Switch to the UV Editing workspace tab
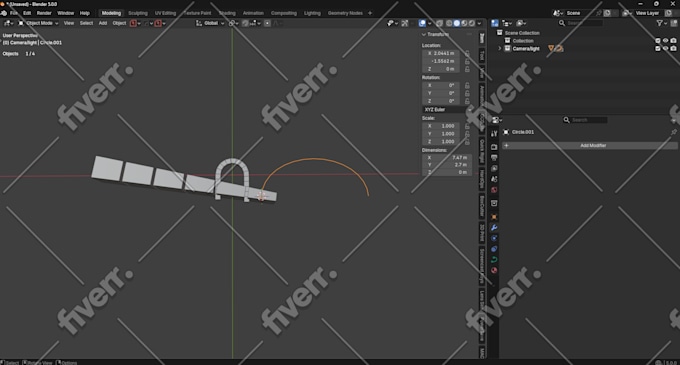The width and height of the screenshot is (680, 365). pyautogui.click(x=165, y=13)
